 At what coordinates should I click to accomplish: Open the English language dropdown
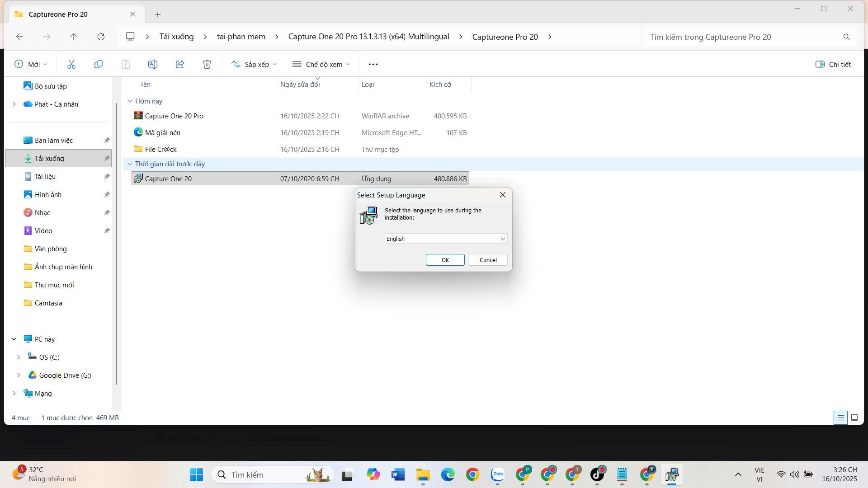pyautogui.click(x=446, y=239)
